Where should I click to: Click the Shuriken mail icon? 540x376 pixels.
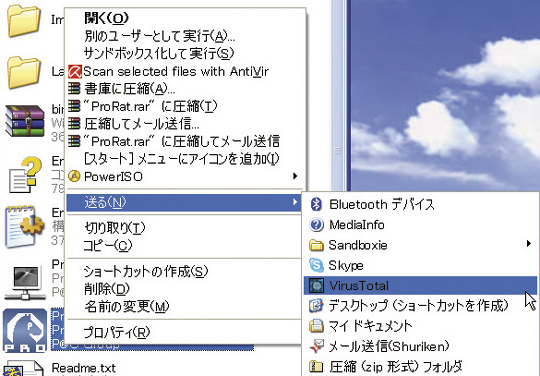point(316,346)
